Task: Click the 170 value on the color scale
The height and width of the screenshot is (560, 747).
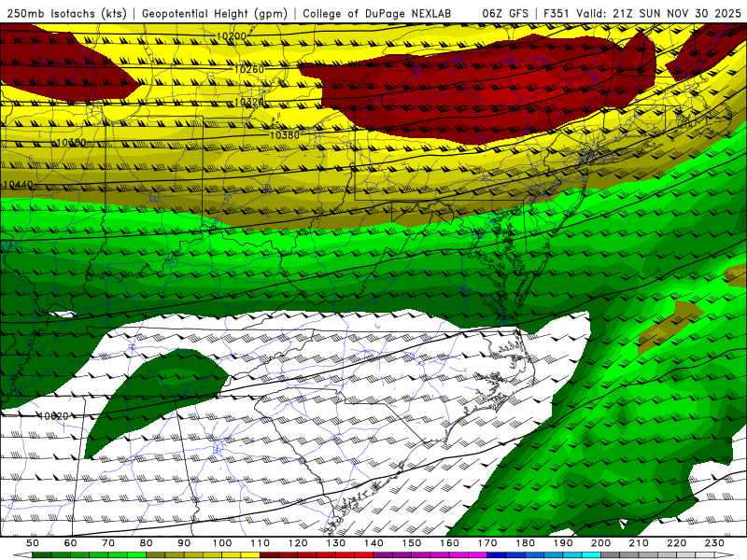Action: [486, 543]
